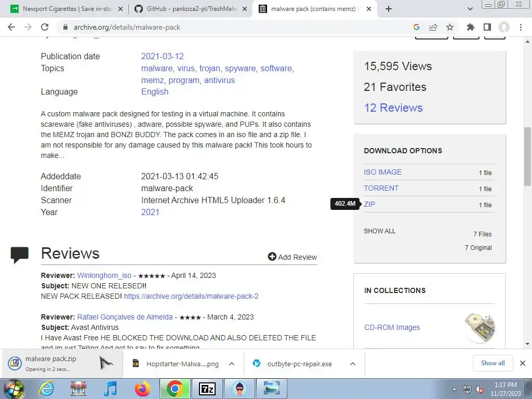Launch Internet Explorer from taskbar
Viewport: 532px width, 399px height.
(x=46, y=389)
